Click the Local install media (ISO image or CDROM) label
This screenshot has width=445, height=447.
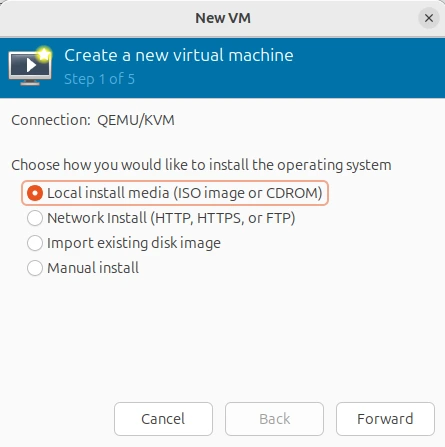click(185, 193)
